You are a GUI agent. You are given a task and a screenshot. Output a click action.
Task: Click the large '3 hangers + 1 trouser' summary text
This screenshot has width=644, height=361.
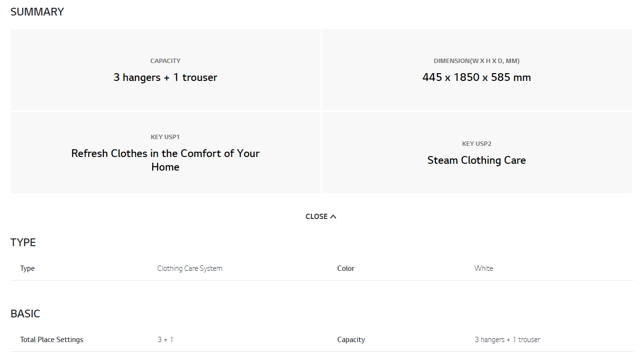pos(165,78)
